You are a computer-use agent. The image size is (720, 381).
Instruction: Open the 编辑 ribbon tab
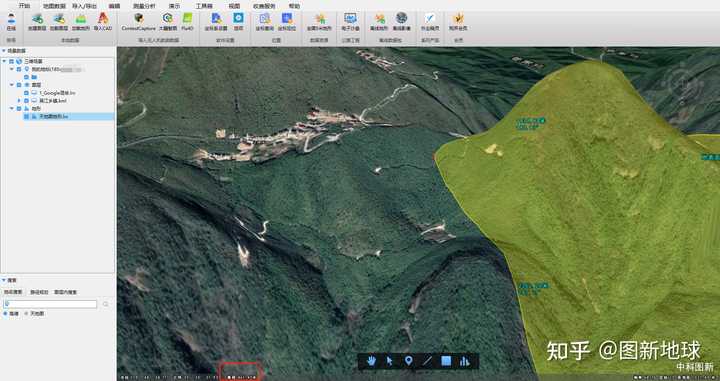point(114,6)
